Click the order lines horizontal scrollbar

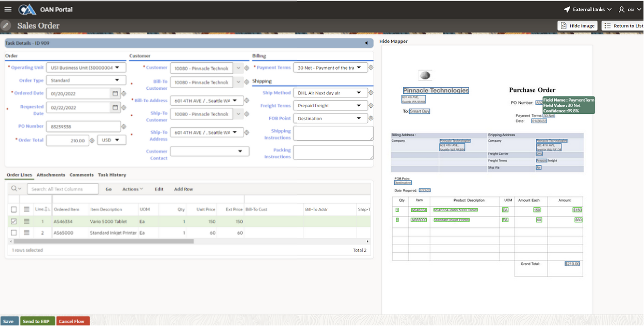click(x=104, y=241)
